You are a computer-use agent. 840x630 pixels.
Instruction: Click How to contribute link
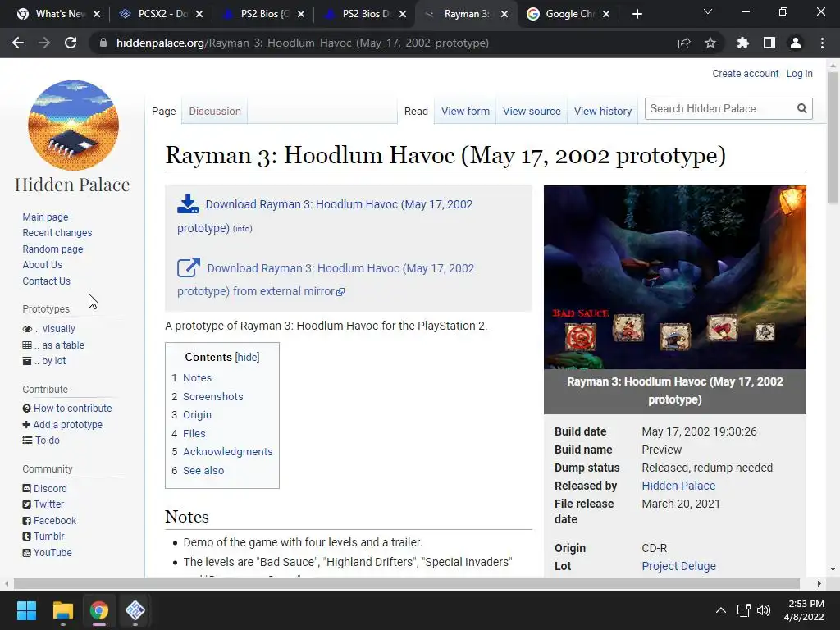pyautogui.click(x=73, y=409)
